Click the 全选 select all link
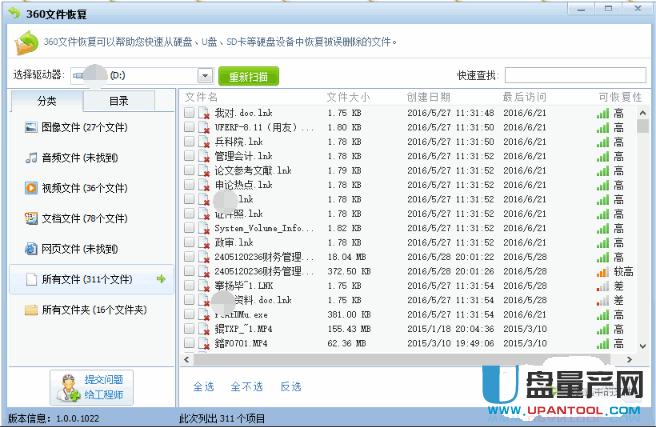The image size is (656, 427). 203,386
